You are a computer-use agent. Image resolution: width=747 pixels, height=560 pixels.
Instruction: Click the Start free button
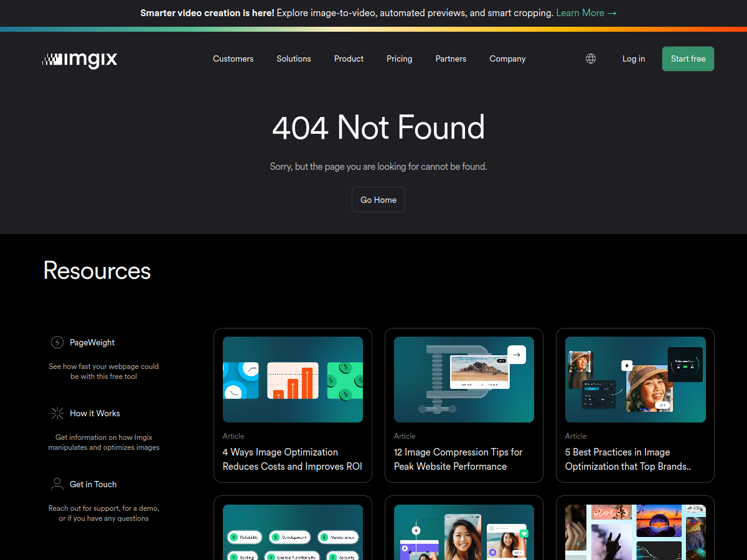688,58
